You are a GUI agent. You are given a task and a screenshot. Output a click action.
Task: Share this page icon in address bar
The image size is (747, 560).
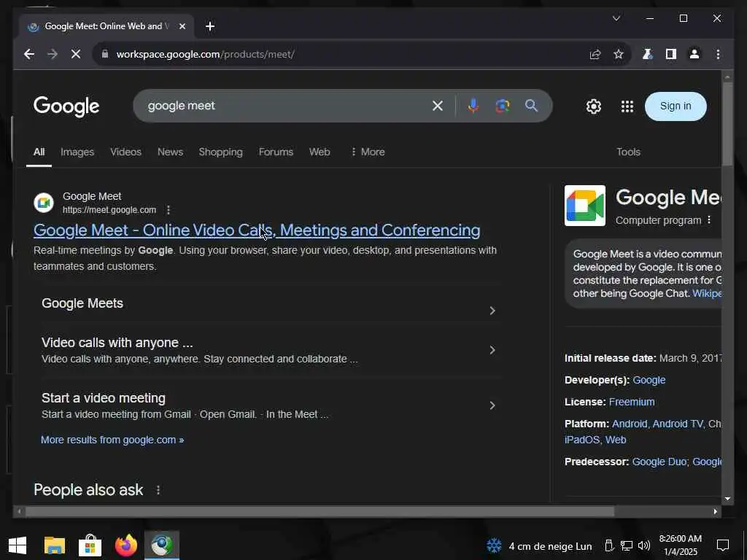[595, 54]
